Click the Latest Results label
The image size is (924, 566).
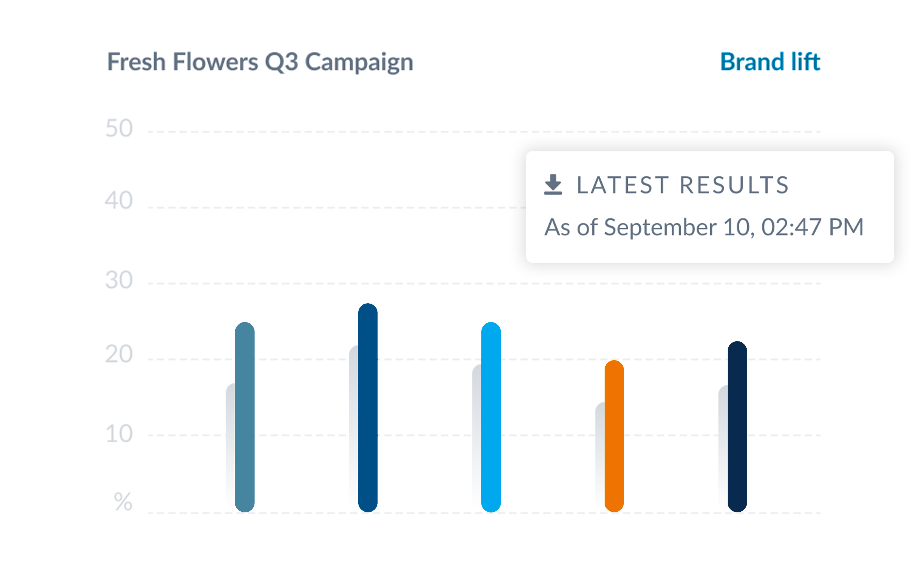click(683, 185)
